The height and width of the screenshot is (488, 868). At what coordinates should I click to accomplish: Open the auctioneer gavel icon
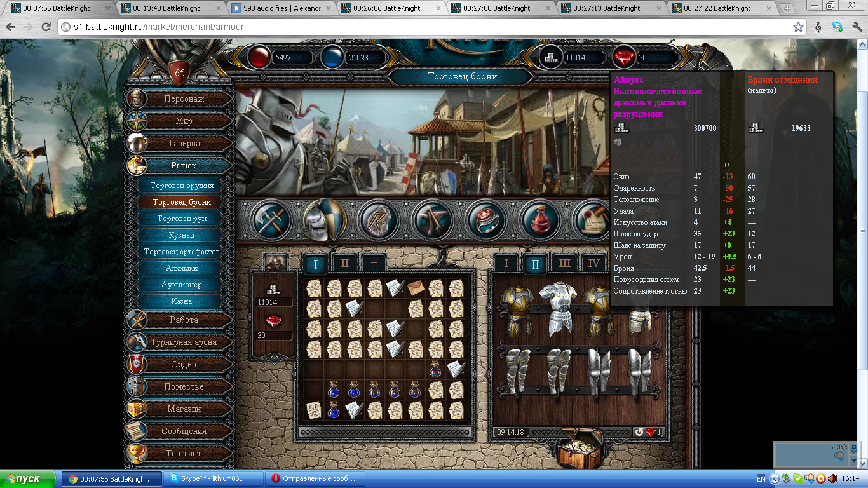[592, 220]
